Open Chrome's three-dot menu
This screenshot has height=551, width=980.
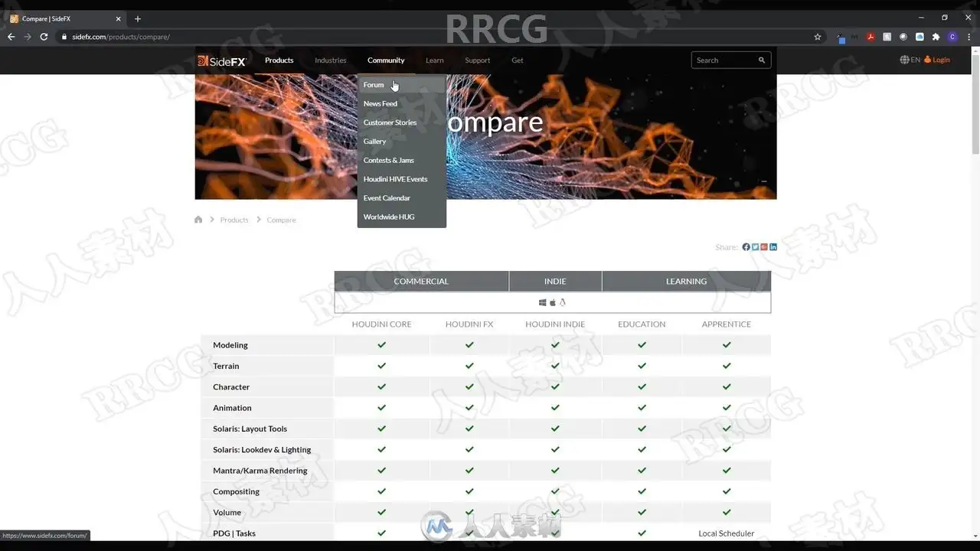point(969,37)
